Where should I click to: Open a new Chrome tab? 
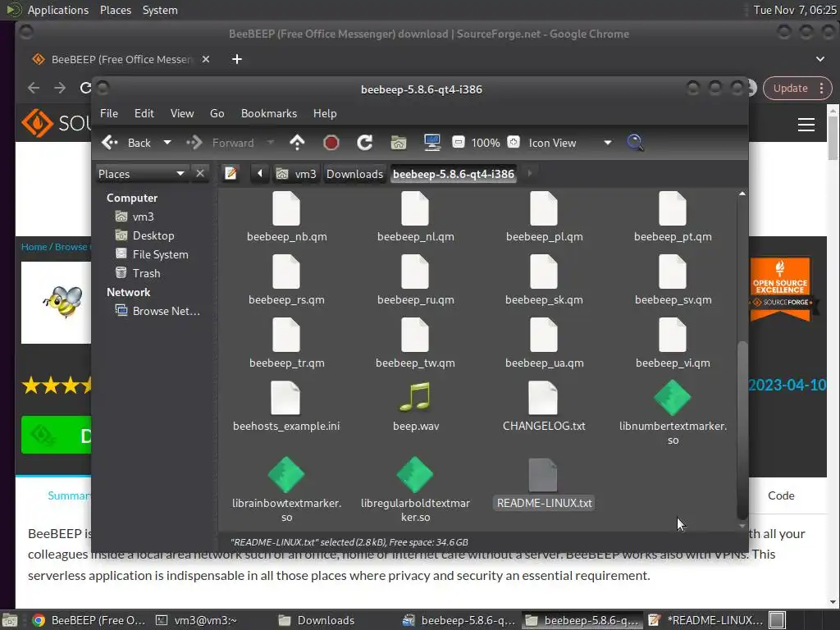pos(237,59)
